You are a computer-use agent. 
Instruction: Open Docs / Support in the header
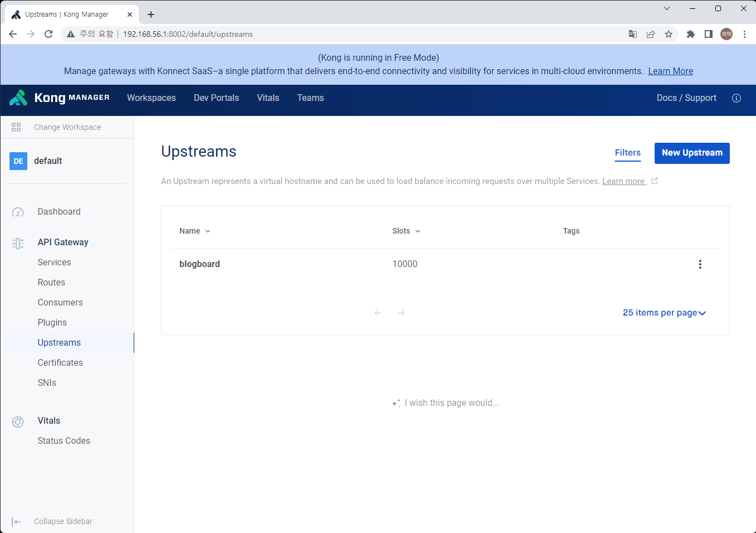pos(686,98)
